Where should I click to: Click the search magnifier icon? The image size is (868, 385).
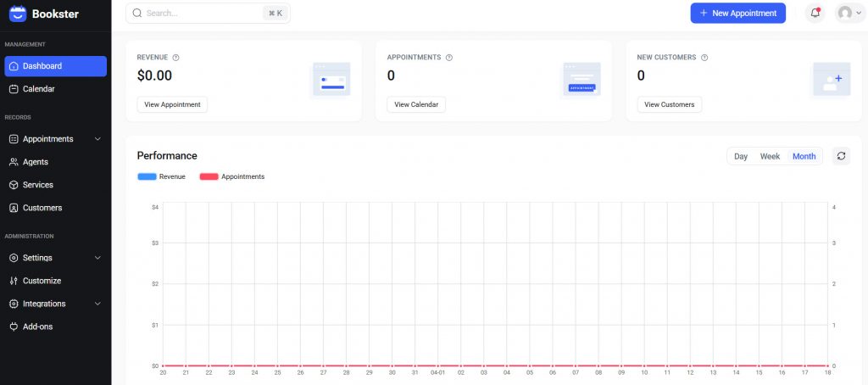pyautogui.click(x=137, y=14)
